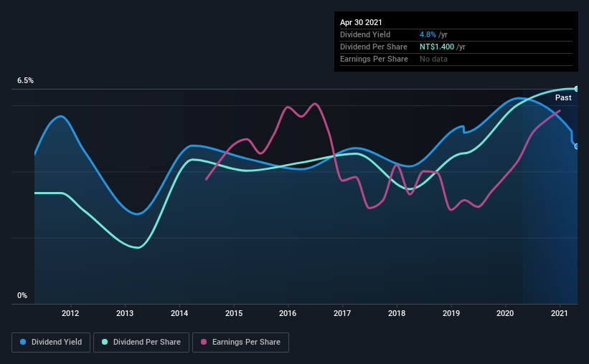589x364 pixels.
Task: Select the 2017 label on the x-axis
Action: tap(342, 313)
